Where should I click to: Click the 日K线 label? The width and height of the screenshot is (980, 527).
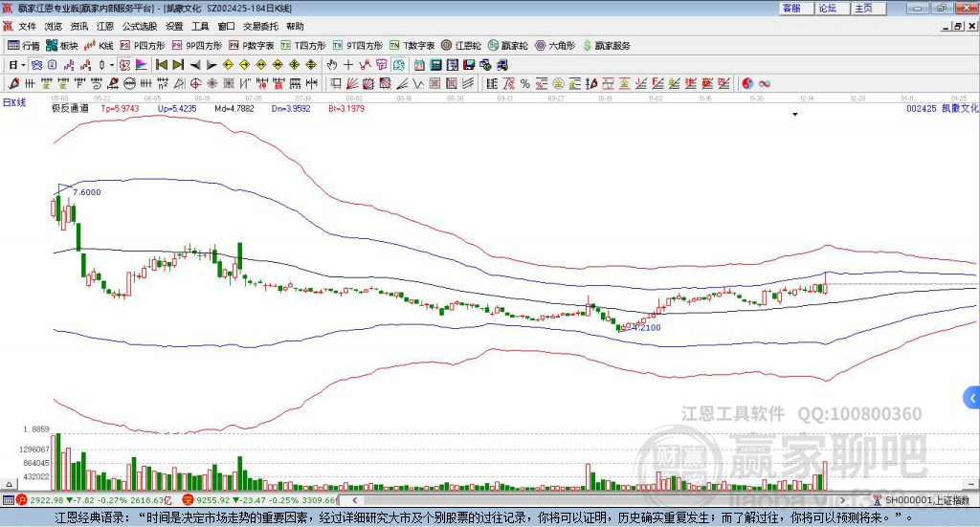tap(14, 102)
